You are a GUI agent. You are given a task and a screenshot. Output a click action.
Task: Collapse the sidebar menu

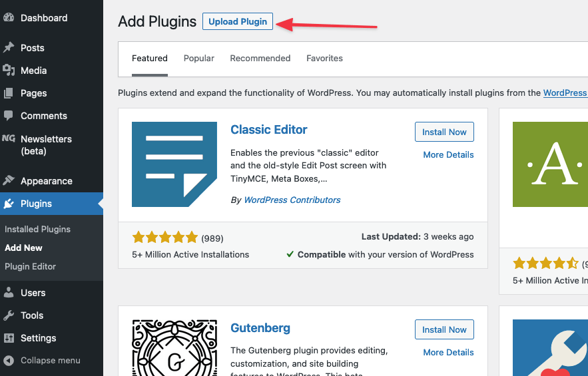pos(43,361)
